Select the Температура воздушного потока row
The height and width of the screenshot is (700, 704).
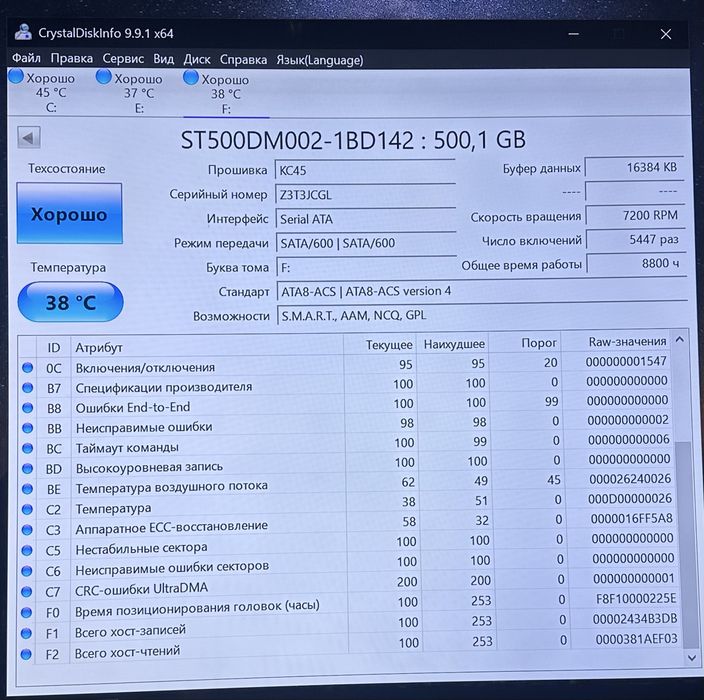tap(346, 484)
